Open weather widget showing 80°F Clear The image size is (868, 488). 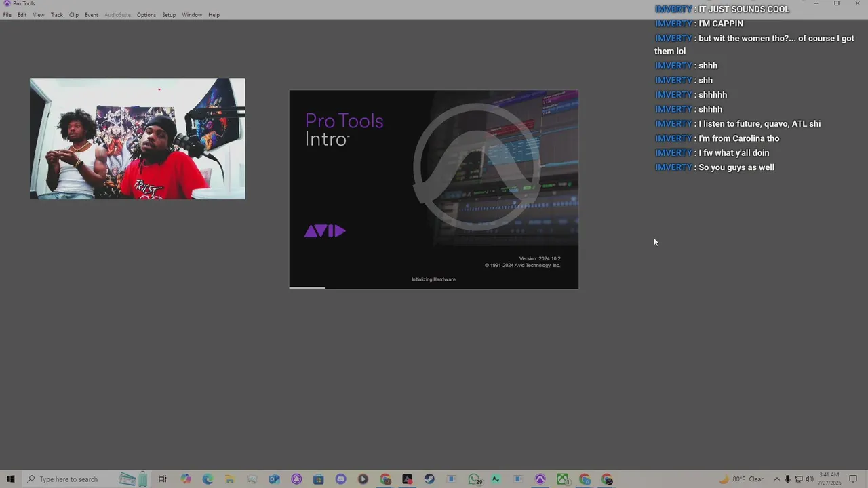[741, 479]
